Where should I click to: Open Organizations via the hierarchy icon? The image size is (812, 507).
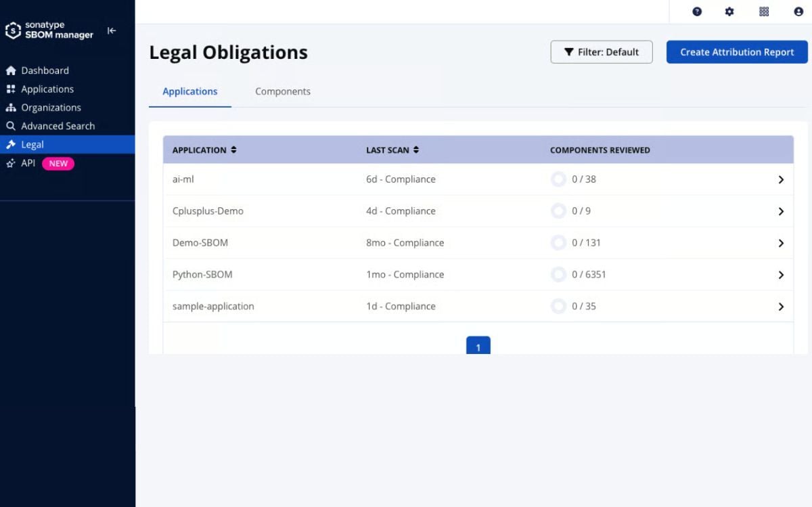pyautogui.click(x=10, y=107)
